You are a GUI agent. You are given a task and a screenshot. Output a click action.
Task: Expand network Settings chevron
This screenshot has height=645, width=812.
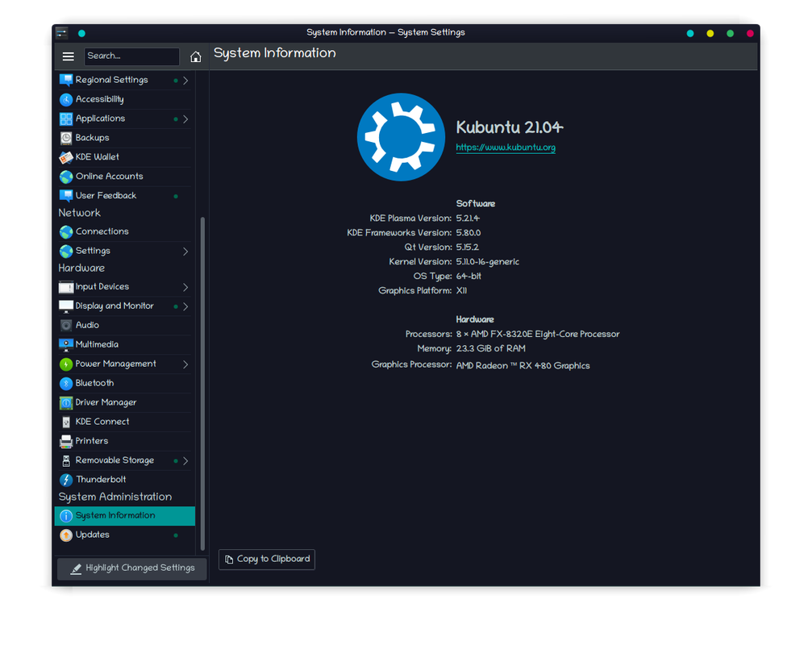pos(185,251)
